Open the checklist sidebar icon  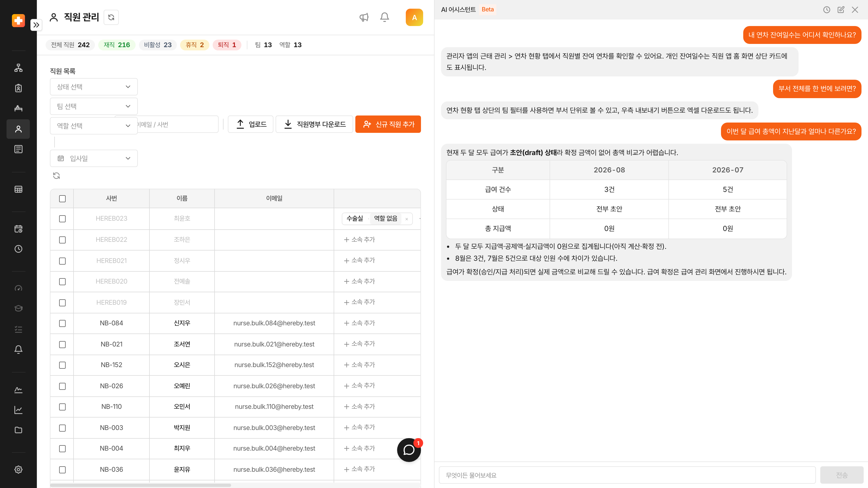pos(18,329)
